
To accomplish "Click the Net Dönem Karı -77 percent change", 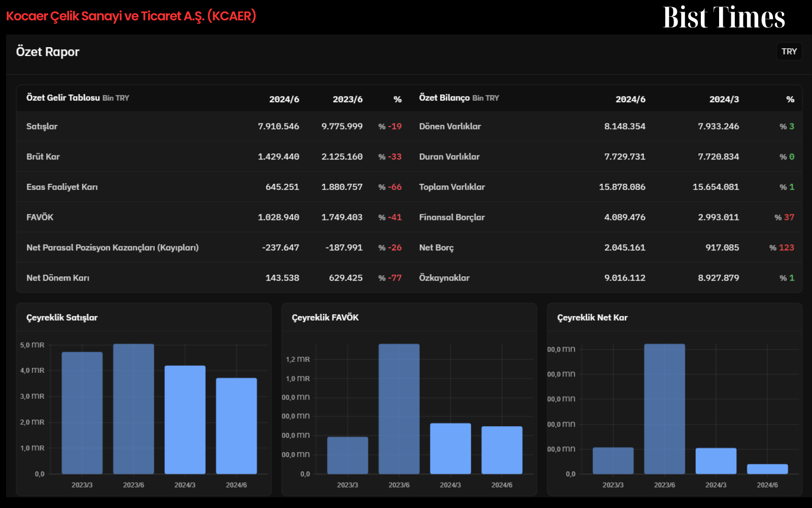I will (x=390, y=278).
